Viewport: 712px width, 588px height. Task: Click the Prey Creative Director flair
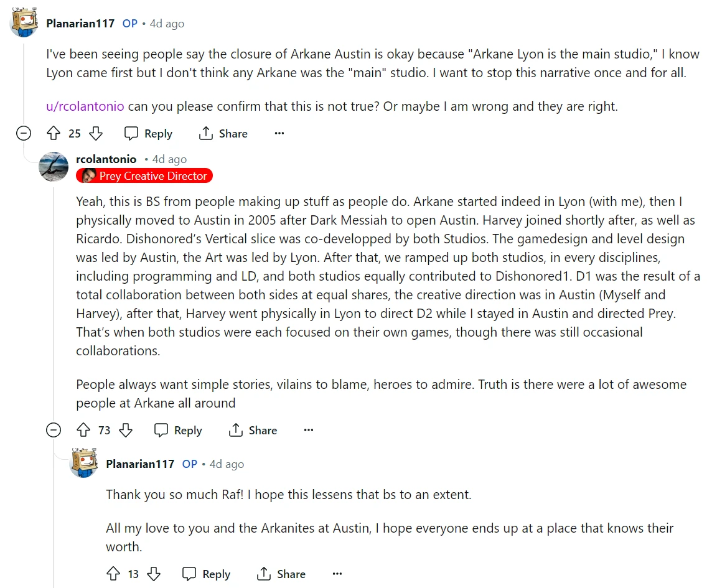tap(144, 176)
